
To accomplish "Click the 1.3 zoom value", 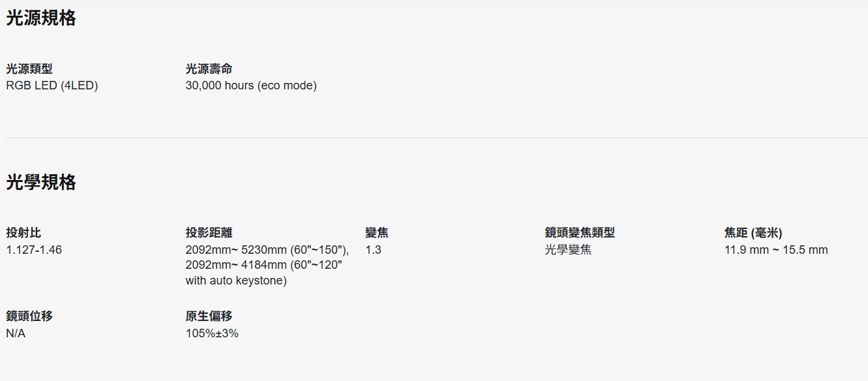I will (x=373, y=250).
